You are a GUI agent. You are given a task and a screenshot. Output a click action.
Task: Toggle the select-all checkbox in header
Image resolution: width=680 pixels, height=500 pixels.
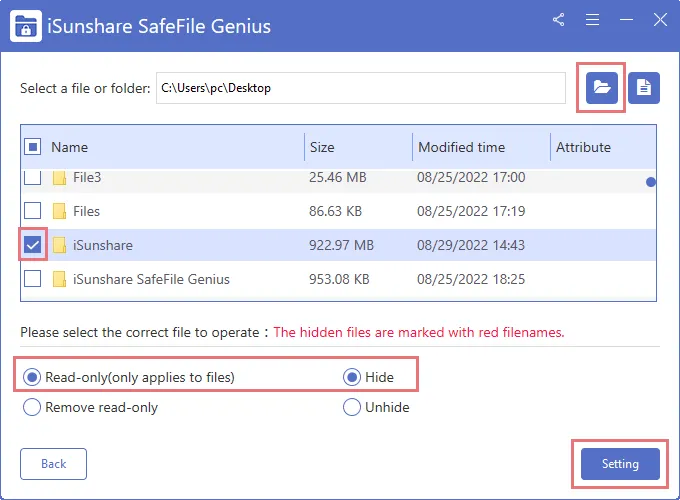tap(33, 147)
